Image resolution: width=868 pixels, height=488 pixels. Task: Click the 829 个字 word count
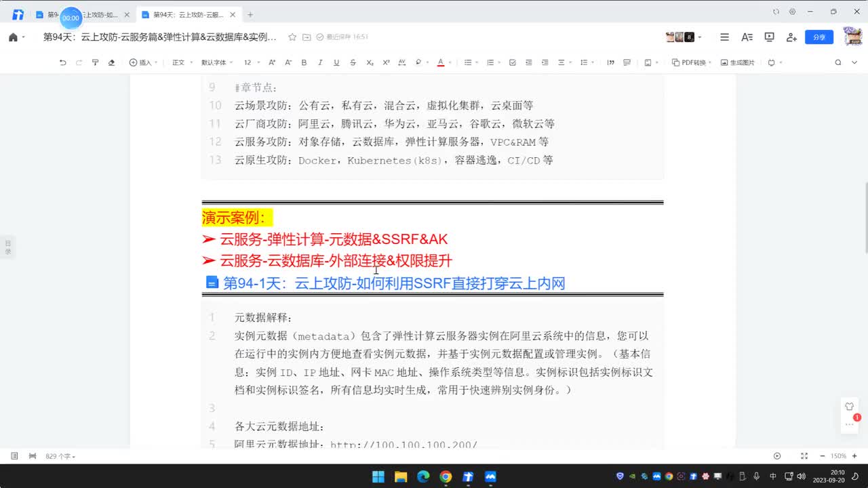(x=60, y=456)
